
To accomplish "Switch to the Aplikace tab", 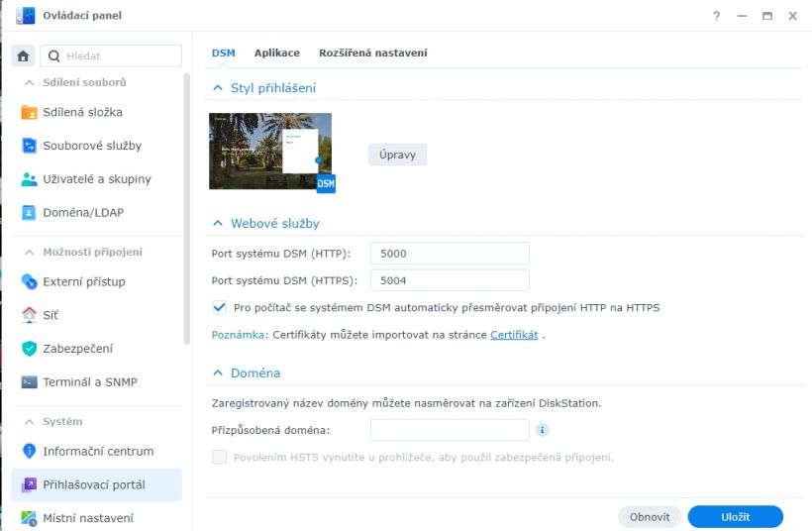I will 276,53.
